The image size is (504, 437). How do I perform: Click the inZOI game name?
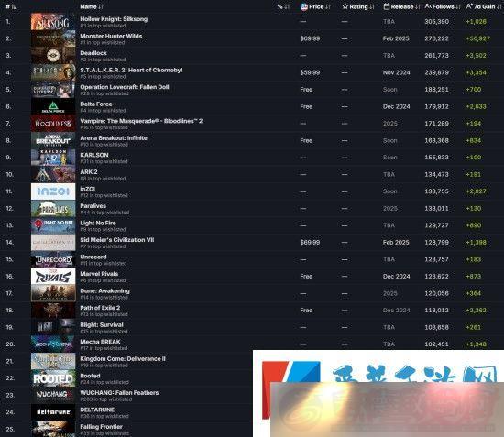click(87, 189)
